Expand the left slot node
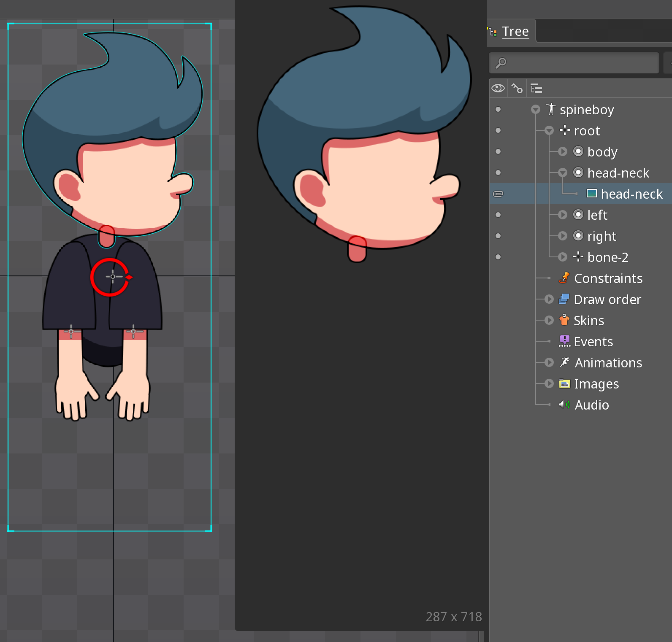This screenshot has width=672, height=642. [x=563, y=215]
